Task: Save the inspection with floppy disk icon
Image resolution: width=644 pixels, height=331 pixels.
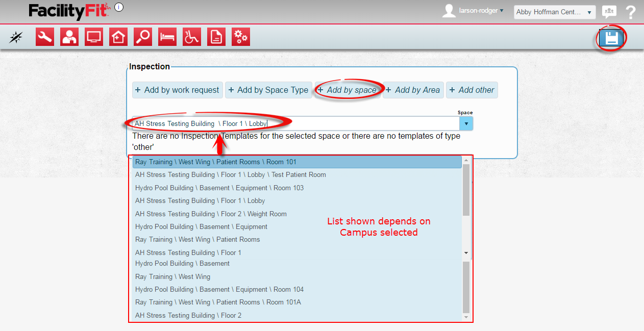Action: point(611,38)
